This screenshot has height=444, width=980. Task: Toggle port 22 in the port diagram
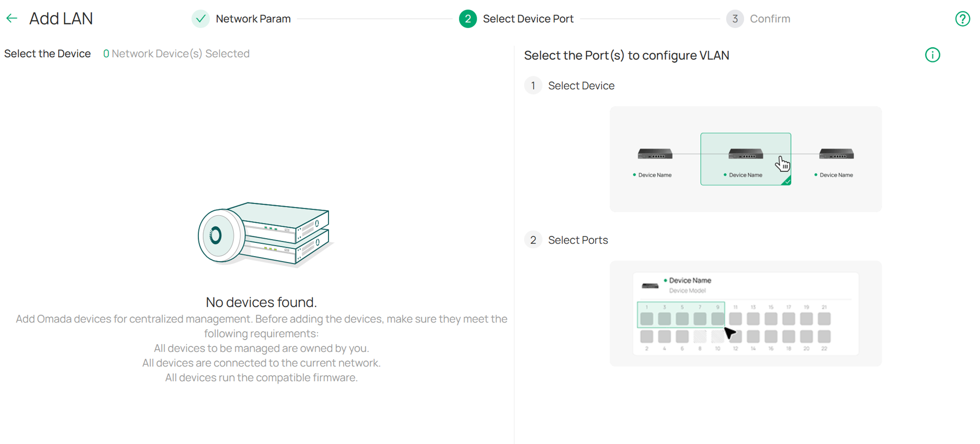click(x=824, y=337)
